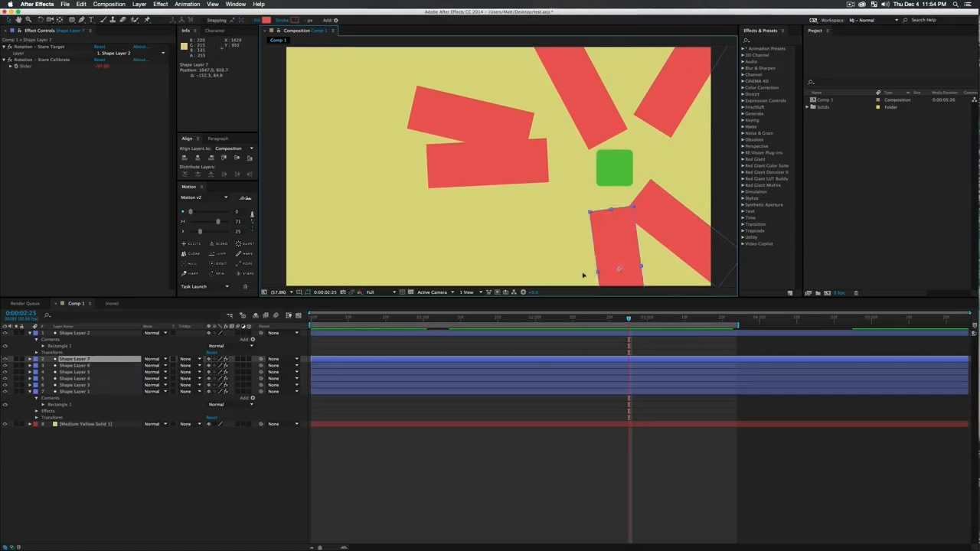This screenshot has height=551, width=980.
Task: Select the Roto Brush tool
Action: point(134,20)
